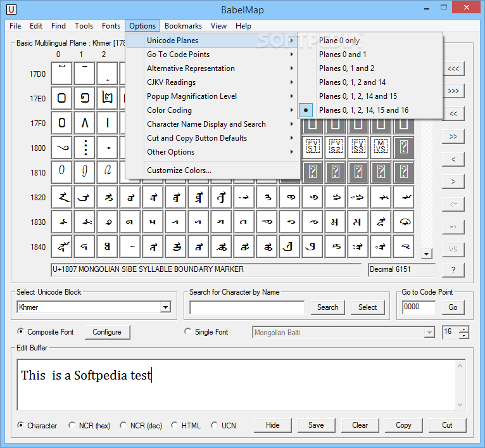Expand Alternative Representation submenu

click(x=213, y=68)
